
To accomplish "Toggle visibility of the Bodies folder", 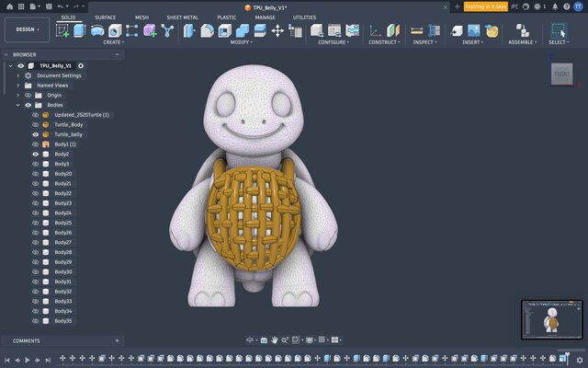I will click(x=28, y=105).
